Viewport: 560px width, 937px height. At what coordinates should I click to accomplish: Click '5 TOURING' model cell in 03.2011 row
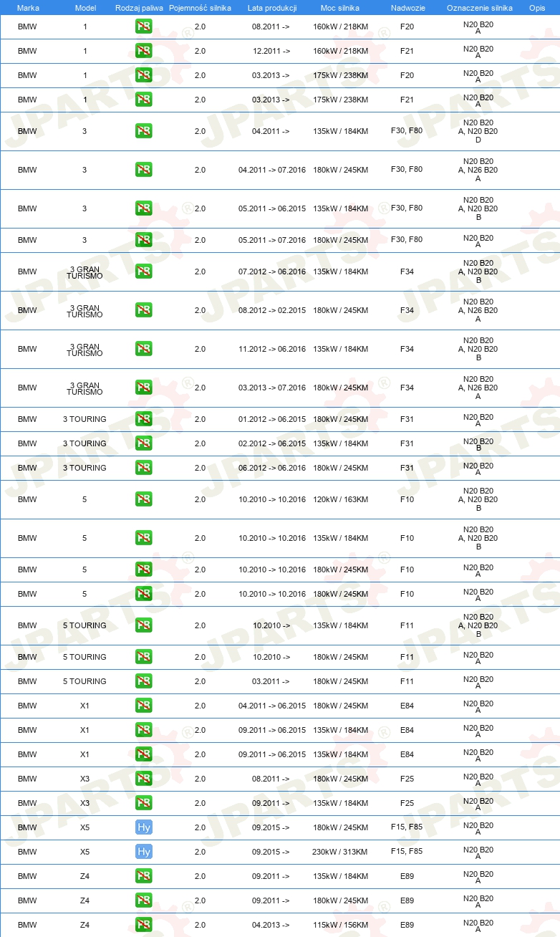85,681
